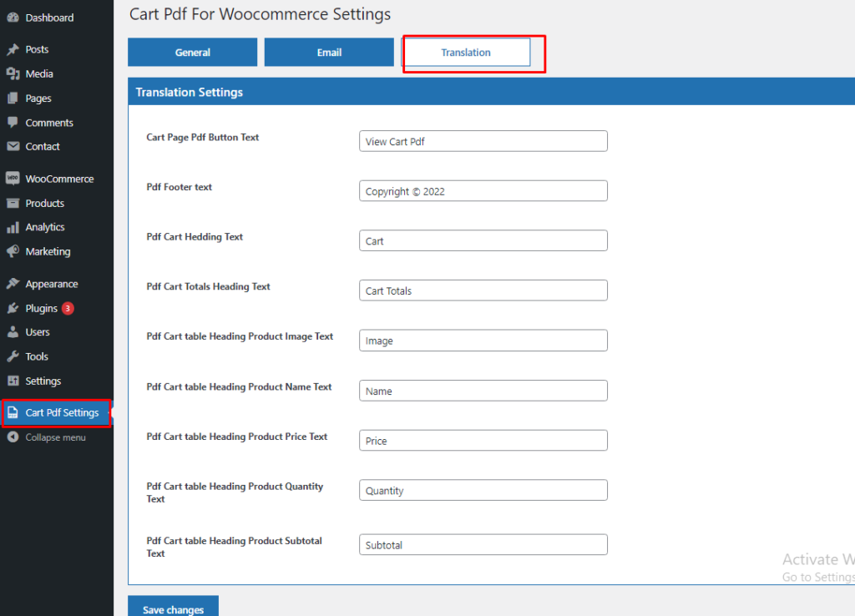Click the Plugins plug icon
The height and width of the screenshot is (616, 855).
[x=13, y=309]
